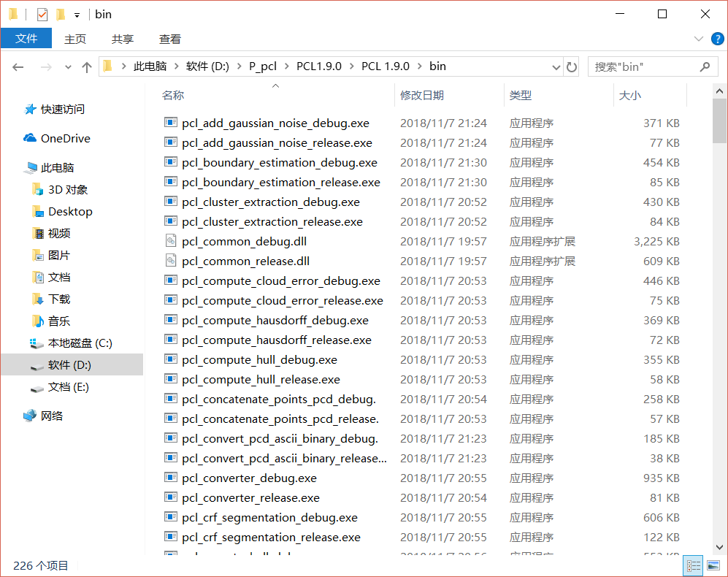Image resolution: width=728 pixels, height=577 pixels.
Task: Click the Forward navigation arrow
Action: click(46, 67)
